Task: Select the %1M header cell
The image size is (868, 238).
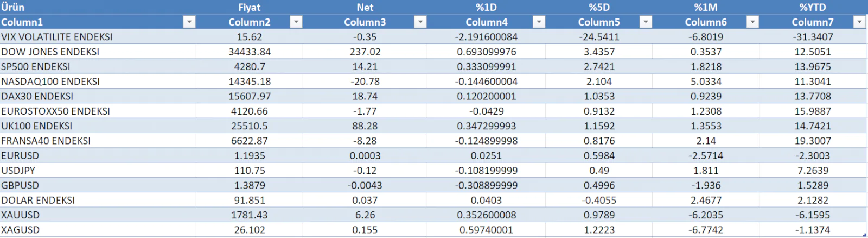Action: point(706,7)
